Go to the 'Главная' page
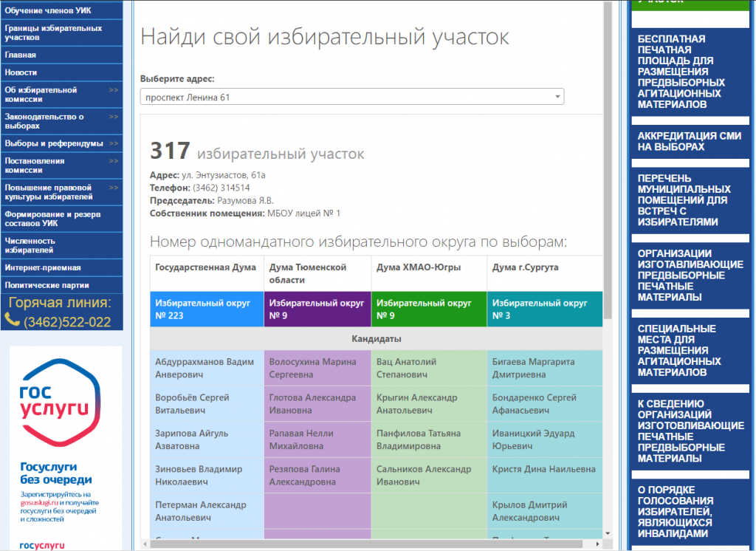Viewport: 756px width, 551px height. tap(21, 55)
